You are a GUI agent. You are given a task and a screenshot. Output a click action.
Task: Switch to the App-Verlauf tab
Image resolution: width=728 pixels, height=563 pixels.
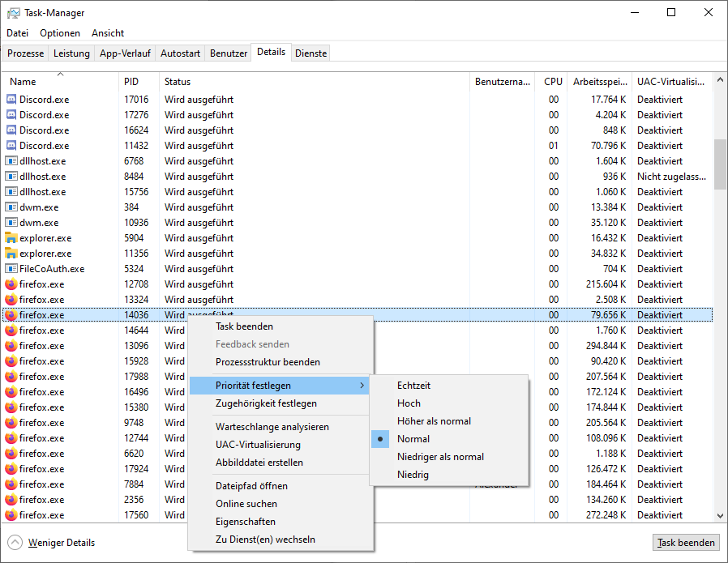click(x=125, y=53)
